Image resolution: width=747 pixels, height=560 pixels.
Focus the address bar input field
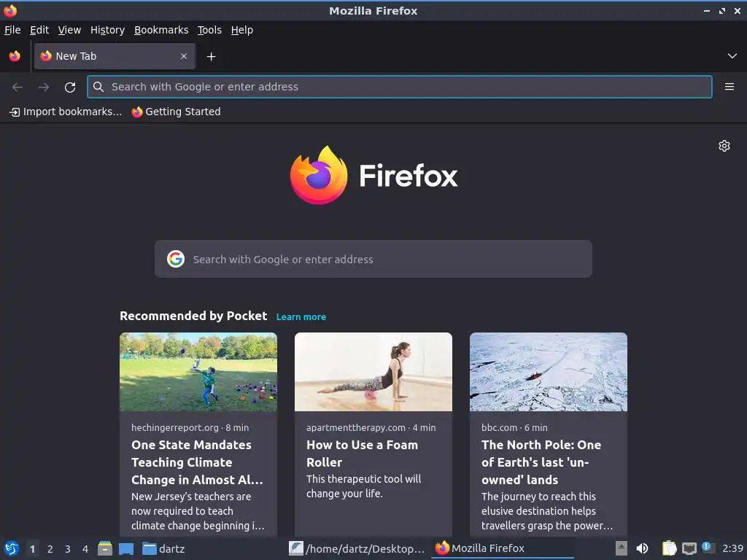(x=400, y=87)
